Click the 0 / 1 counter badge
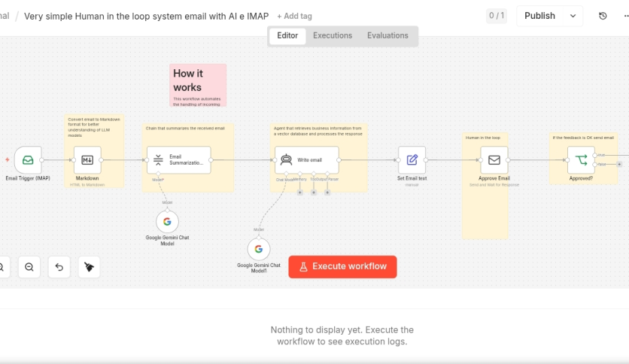Screen dimensions: 629x364 (497, 16)
